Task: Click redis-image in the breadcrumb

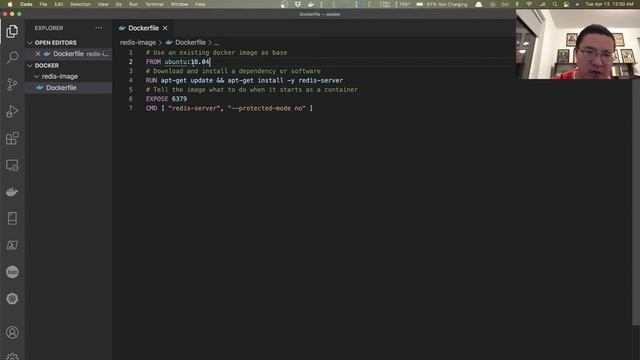Action: [138, 42]
